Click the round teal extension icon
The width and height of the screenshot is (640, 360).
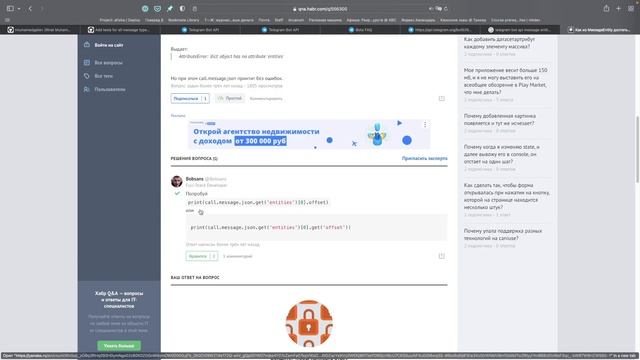click(x=145, y=8)
